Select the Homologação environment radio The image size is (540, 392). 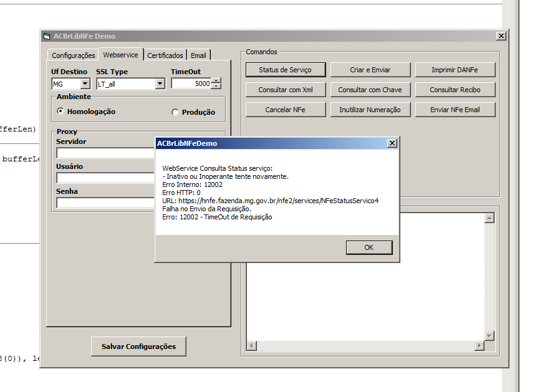(x=60, y=111)
